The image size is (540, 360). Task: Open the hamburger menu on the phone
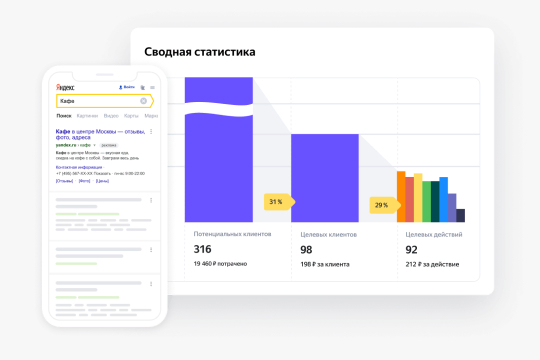click(152, 88)
